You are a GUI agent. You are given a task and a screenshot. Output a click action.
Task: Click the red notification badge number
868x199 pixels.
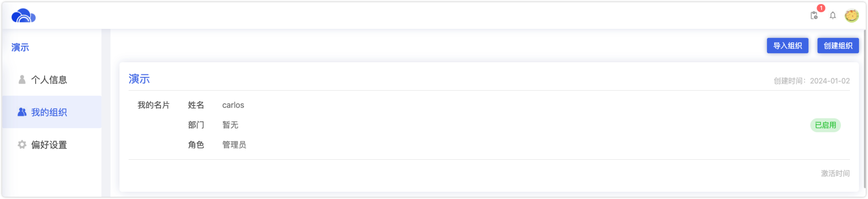click(x=821, y=8)
